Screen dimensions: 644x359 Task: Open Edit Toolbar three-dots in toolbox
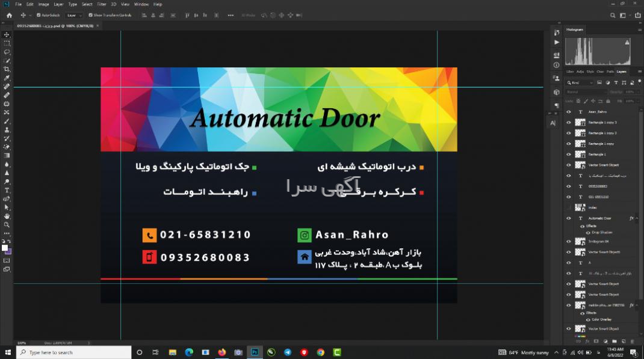[x=7, y=233]
